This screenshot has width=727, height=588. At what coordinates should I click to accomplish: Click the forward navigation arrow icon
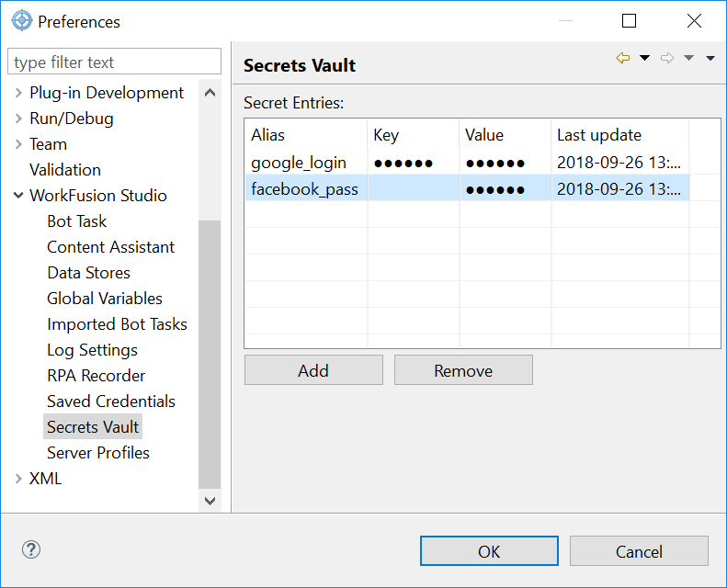[666, 58]
